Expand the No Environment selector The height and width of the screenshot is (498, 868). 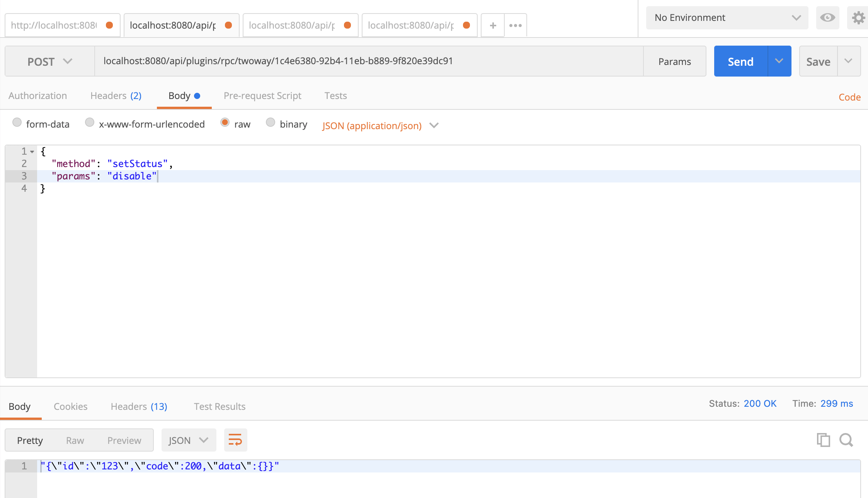pos(727,18)
